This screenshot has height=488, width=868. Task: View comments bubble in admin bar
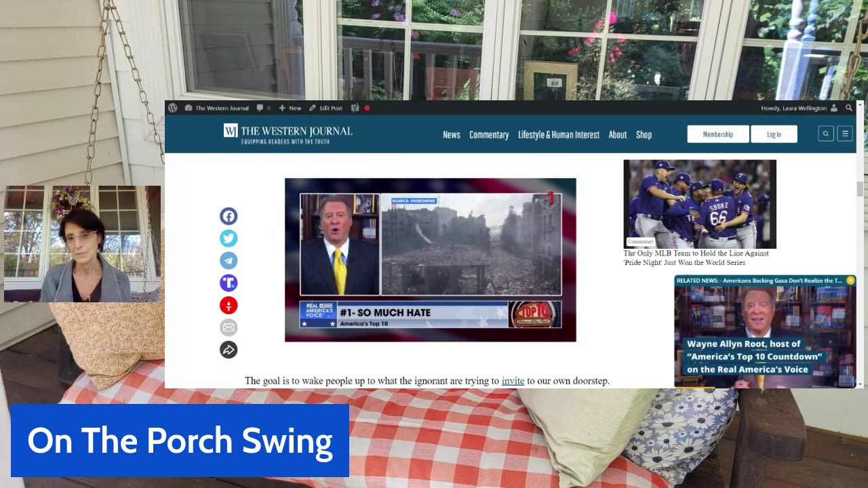coord(264,108)
